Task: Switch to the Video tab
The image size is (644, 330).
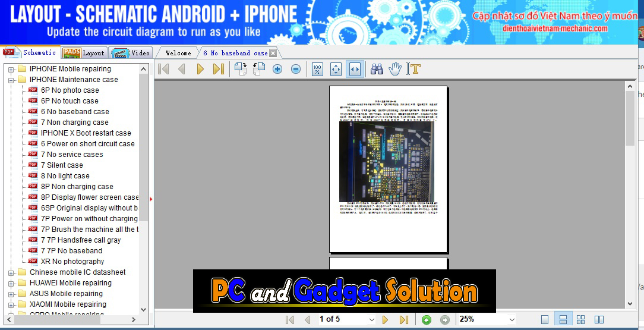Action: (131, 52)
